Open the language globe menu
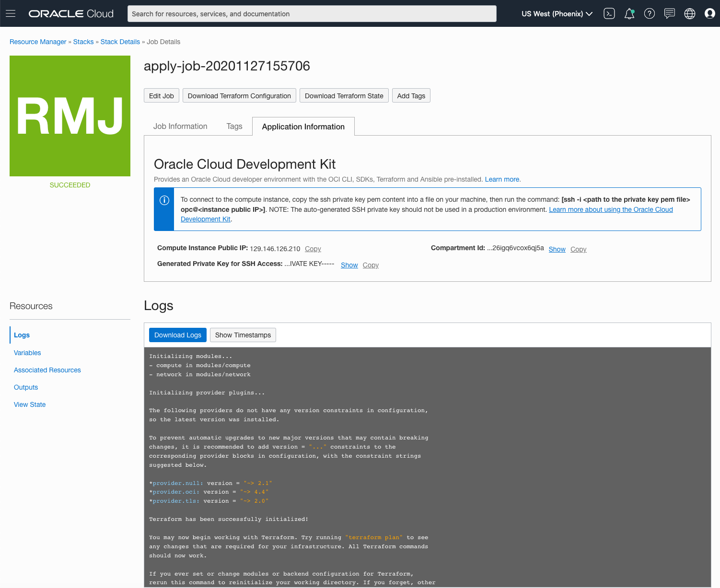The width and height of the screenshot is (720, 588). click(x=690, y=13)
